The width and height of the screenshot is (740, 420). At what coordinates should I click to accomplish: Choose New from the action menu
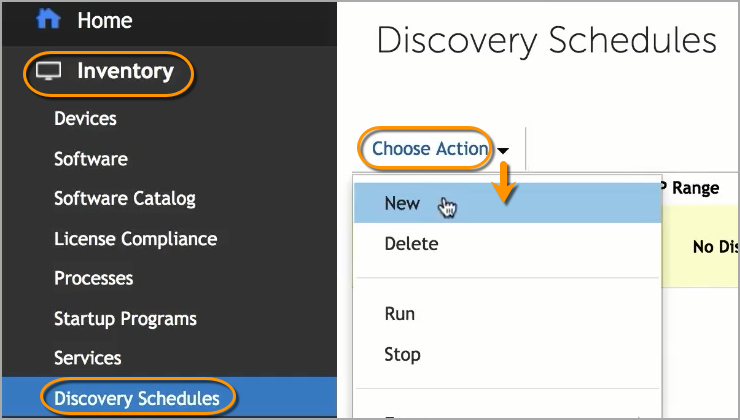[402, 203]
